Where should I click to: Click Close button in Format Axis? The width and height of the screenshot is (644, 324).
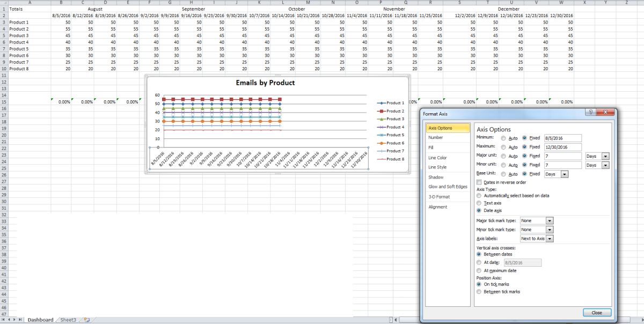point(597,313)
